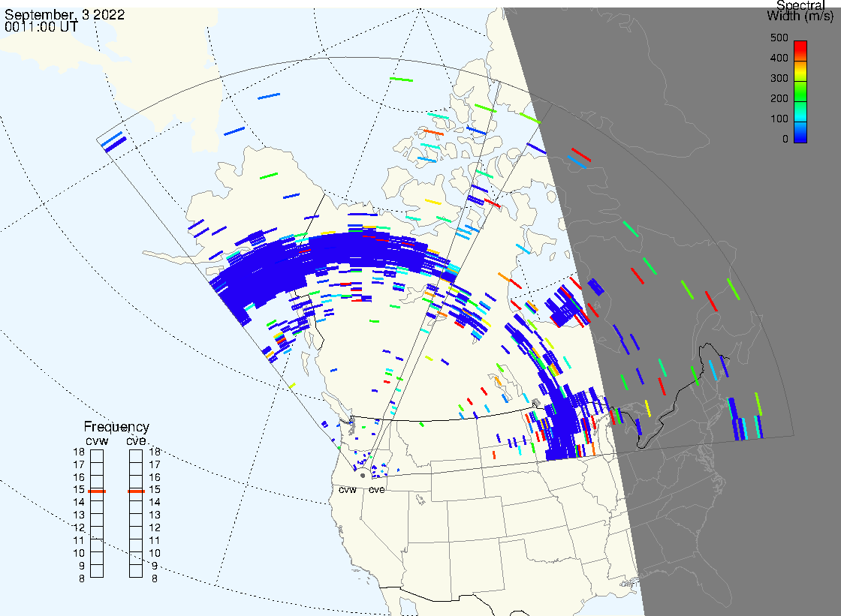
Task: Select the 0 value on color scale
Action: (x=785, y=140)
